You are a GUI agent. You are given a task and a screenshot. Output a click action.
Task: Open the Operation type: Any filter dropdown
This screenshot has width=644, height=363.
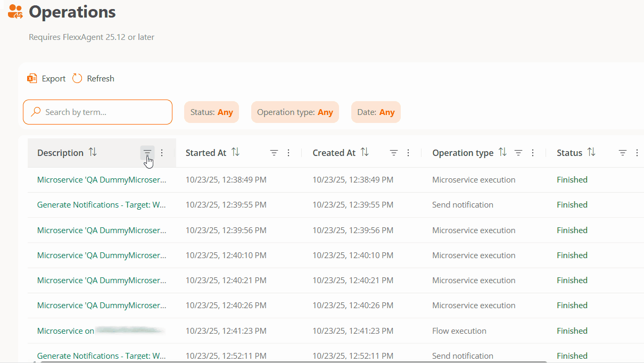pyautogui.click(x=295, y=112)
